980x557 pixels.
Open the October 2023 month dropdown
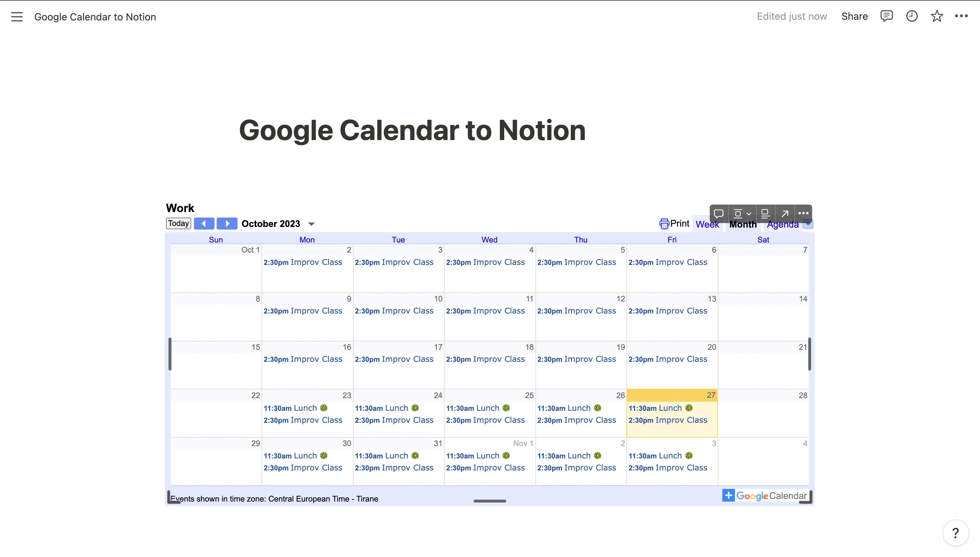(x=311, y=224)
